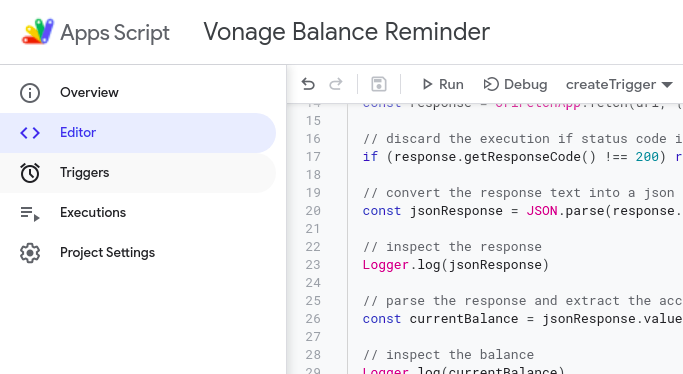Click the 'discard the execution' comment line
The width and height of the screenshot is (683, 374).
tap(522, 138)
